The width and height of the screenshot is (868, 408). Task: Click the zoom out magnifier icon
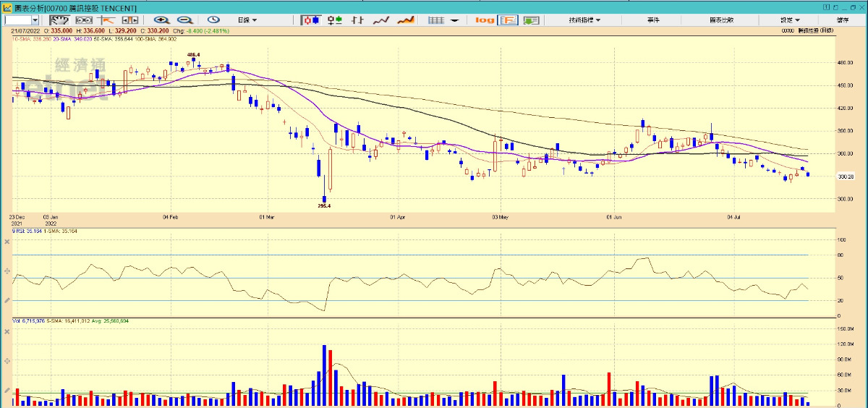tap(185, 20)
